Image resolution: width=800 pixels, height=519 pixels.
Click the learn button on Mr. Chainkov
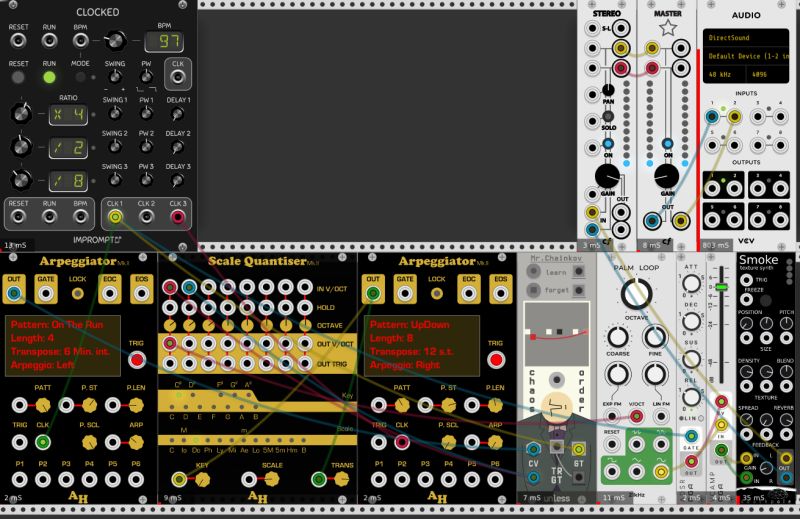coord(534,271)
